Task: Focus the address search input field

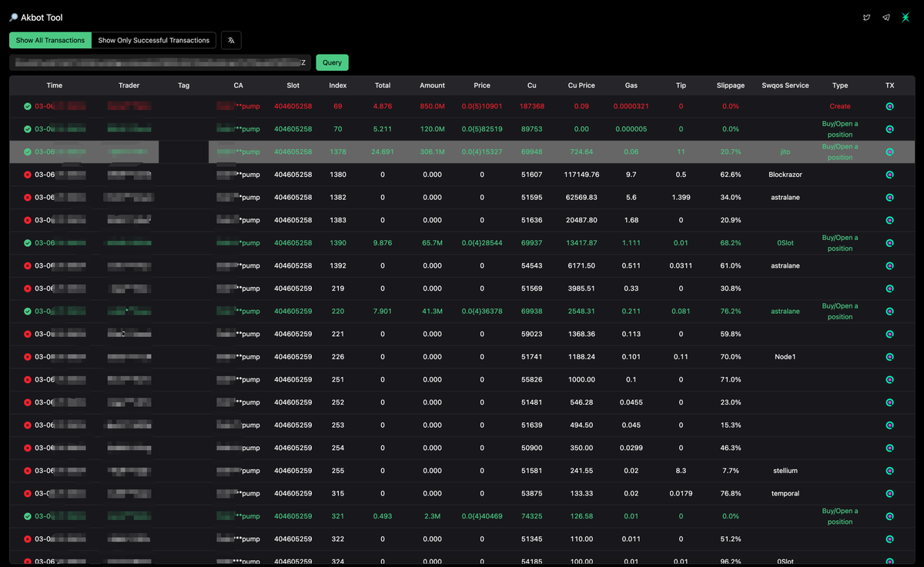Action: (x=160, y=62)
